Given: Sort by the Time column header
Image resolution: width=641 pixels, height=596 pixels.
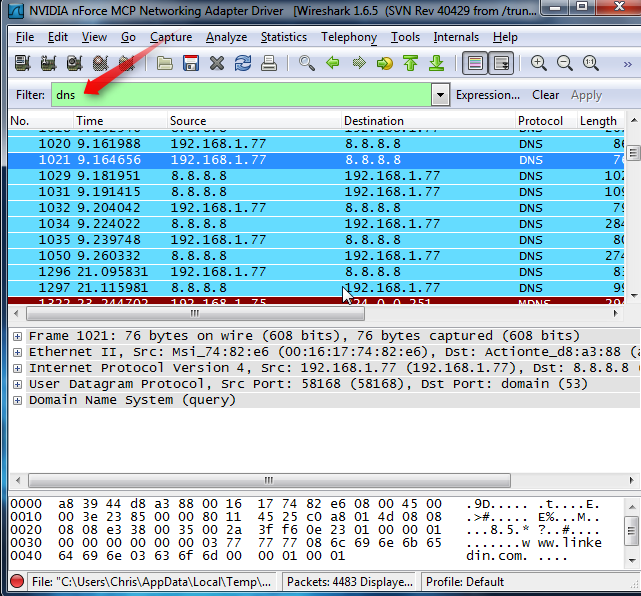Looking at the screenshot, I should (120, 121).
